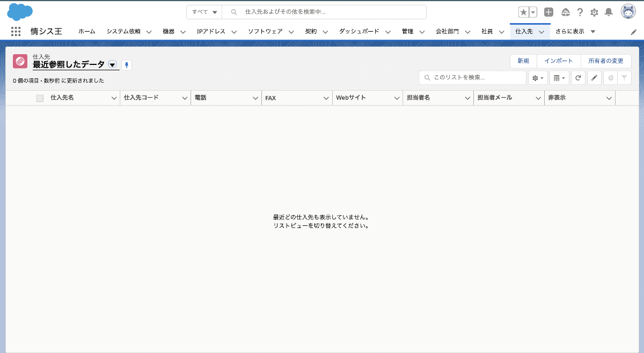The width and height of the screenshot is (644, 353).
Task: Open the Webサイト column action menu
Action: coord(397,98)
